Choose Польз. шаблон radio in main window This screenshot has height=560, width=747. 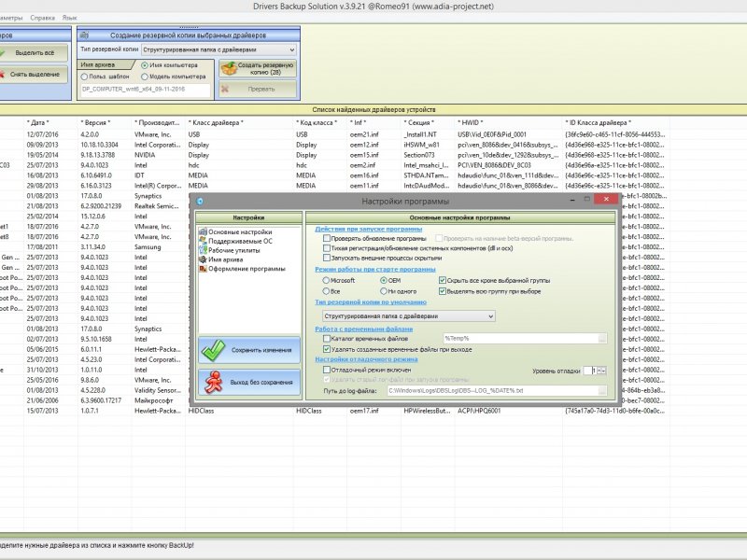click(84, 77)
